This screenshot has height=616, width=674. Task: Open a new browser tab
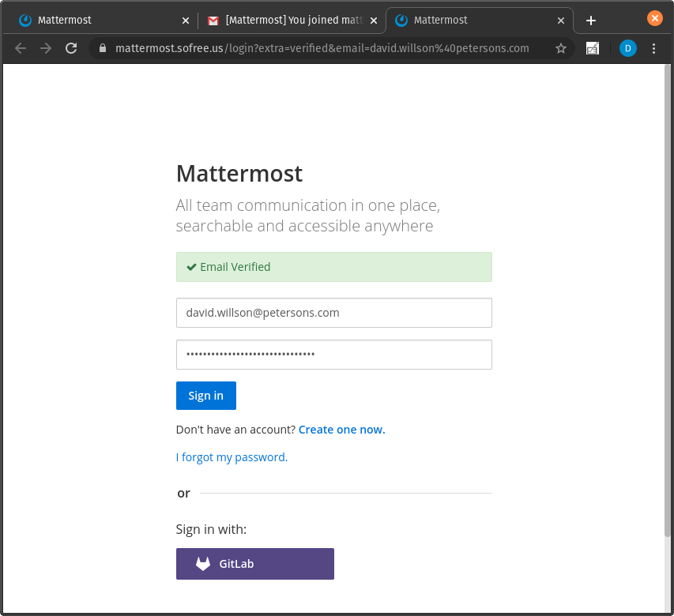pos(591,21)
